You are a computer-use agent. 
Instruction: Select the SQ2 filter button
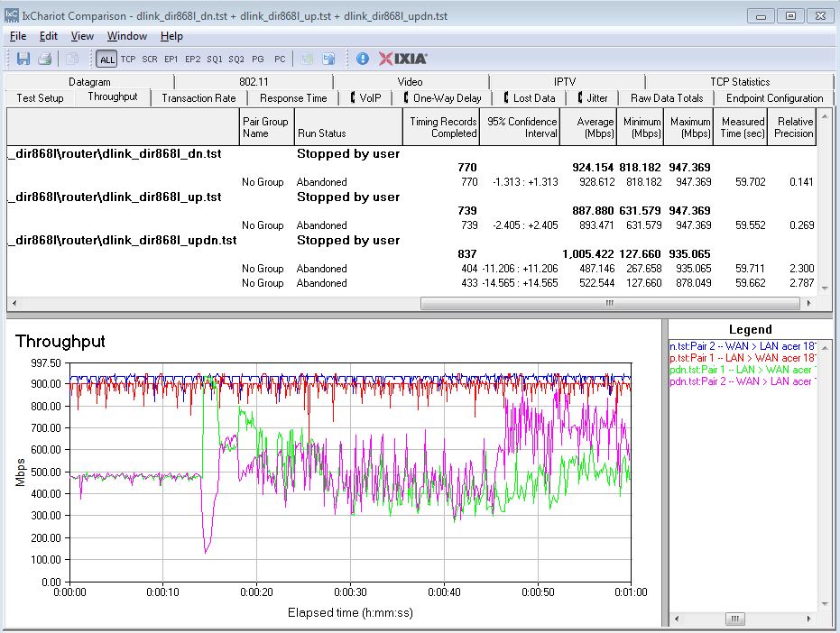tap(236, 60)
